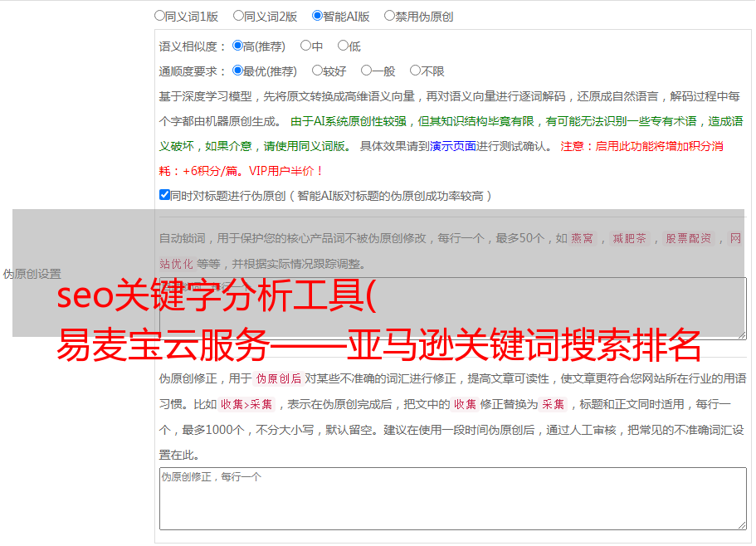Click the 股票配资 example keyword

click(x=689, y=238)
